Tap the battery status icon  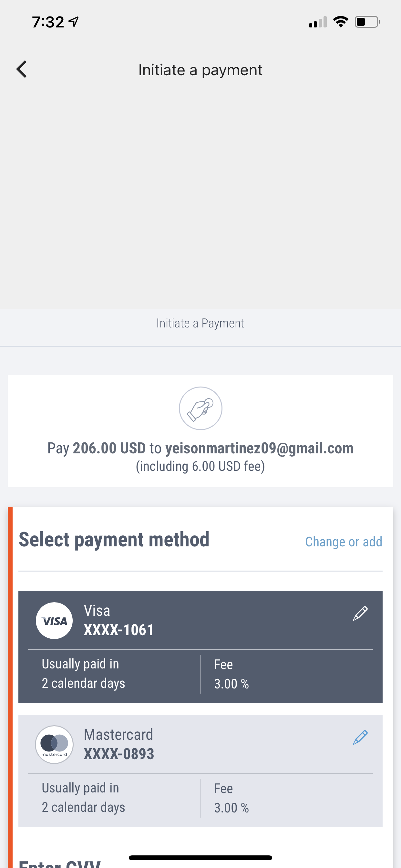(367, 22)
